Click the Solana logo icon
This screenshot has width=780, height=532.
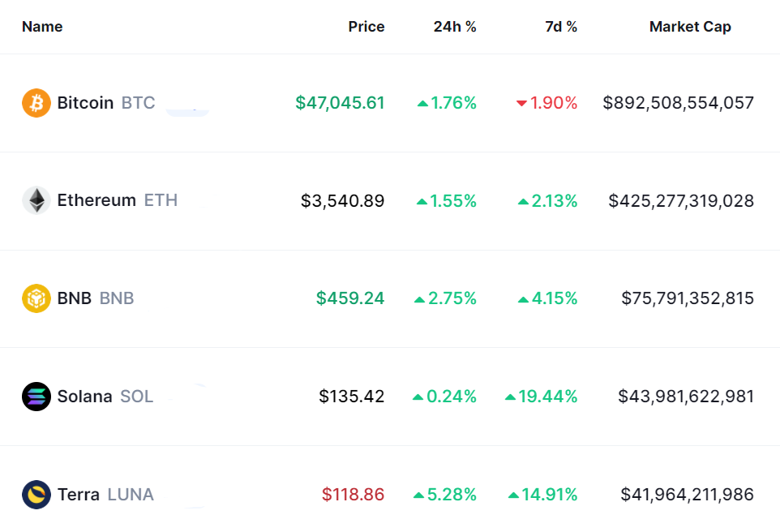(x=36, y=397)
